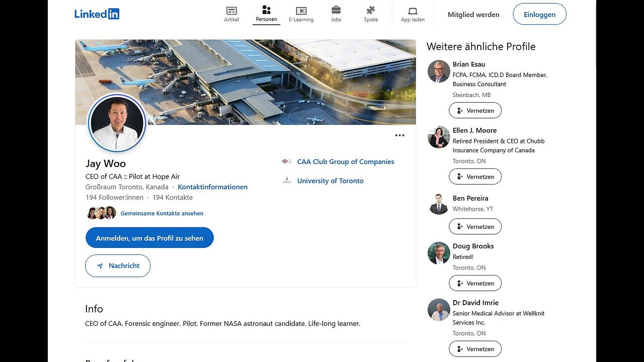
Task: Click the University of Toronto logo icon
Action: coord(287,180)
